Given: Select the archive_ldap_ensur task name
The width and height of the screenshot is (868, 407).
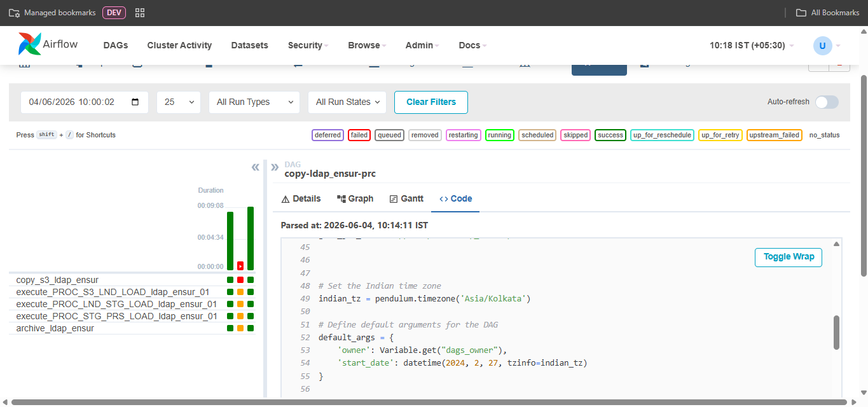Looking at the screenshot, I should [x=55, y=328].
